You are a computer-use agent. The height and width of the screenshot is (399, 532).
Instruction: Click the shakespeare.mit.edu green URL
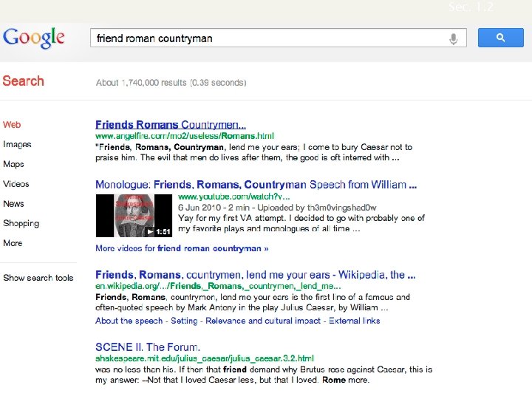point(205,358)
